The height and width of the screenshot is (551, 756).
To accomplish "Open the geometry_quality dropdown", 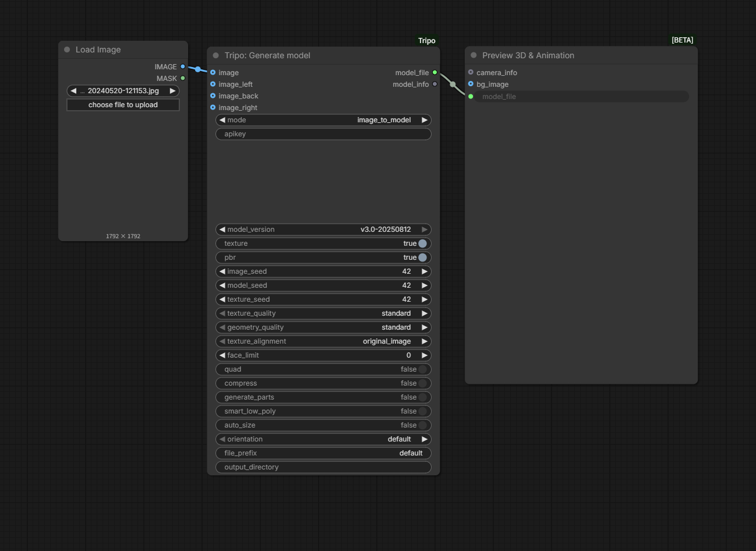I will (323, 327).
